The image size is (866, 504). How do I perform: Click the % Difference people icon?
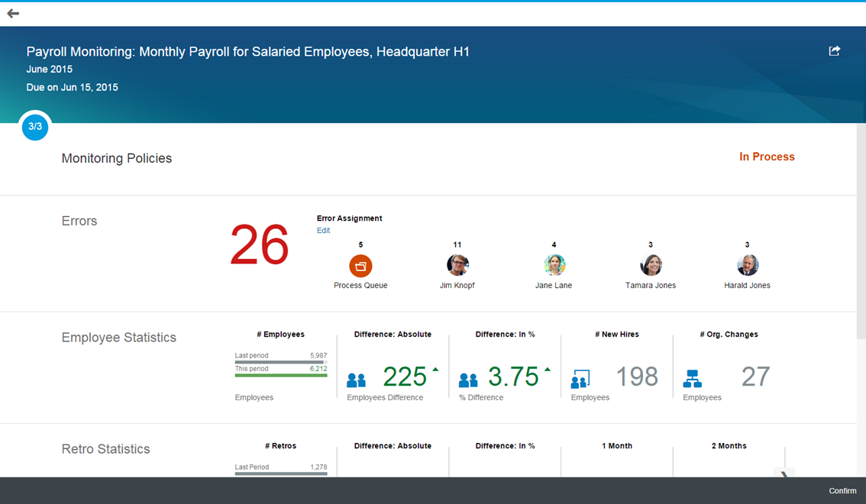[468, 380]
